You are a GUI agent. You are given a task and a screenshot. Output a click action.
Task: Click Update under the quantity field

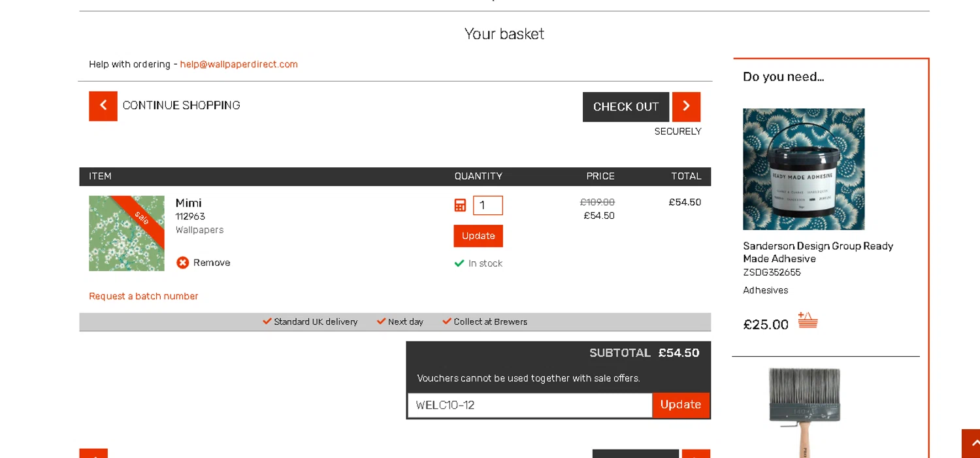tap(478, 236)
